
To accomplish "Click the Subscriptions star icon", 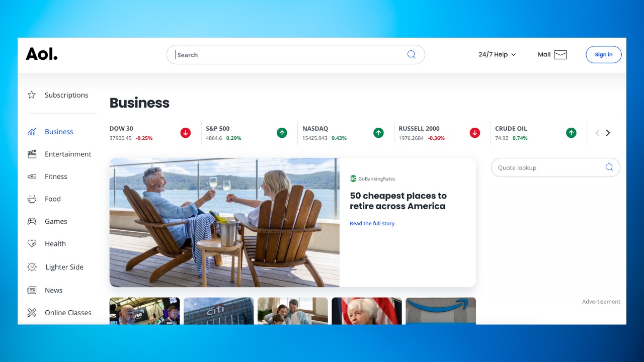I will [x=32, y=95].
